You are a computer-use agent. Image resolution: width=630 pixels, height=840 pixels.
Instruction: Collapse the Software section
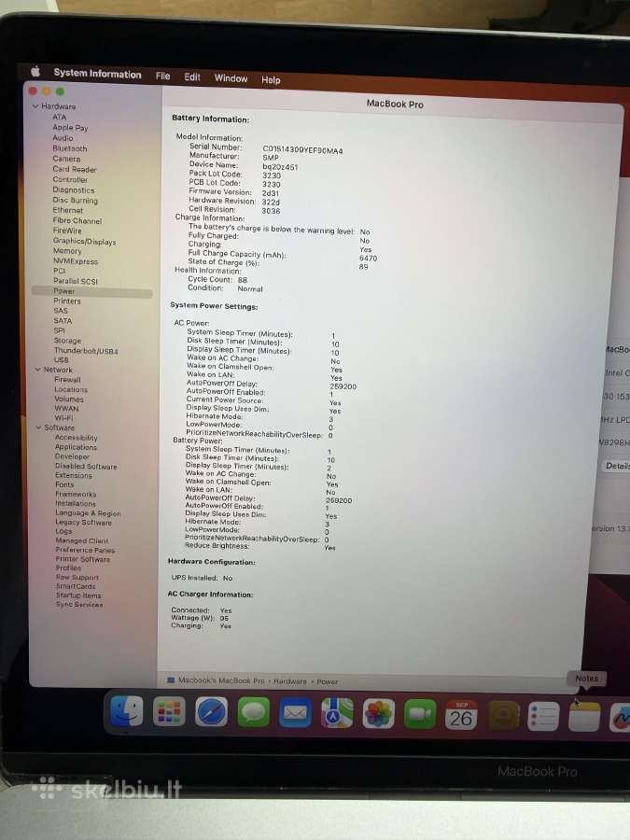click(38, 427)
